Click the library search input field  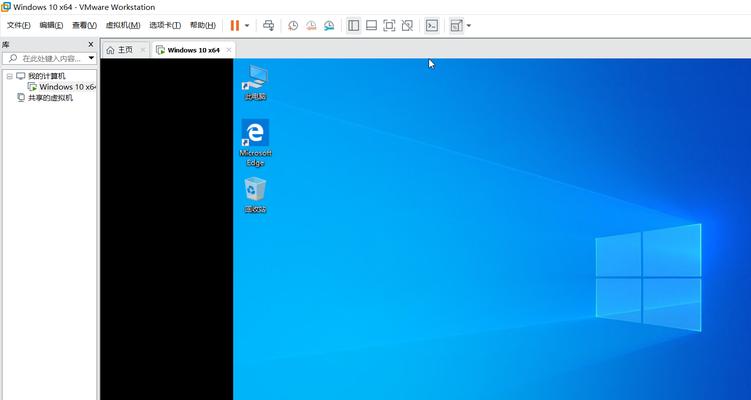coord(49,58)
